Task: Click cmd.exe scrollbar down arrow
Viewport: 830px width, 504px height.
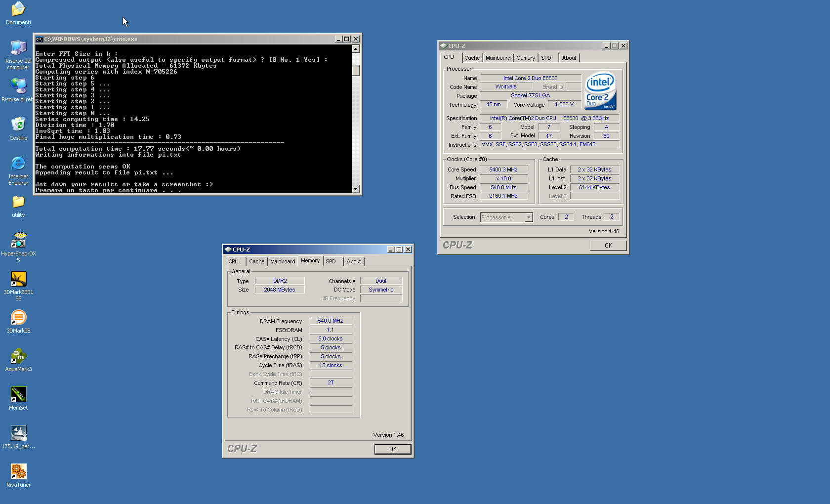Action: tap(355, 189)
